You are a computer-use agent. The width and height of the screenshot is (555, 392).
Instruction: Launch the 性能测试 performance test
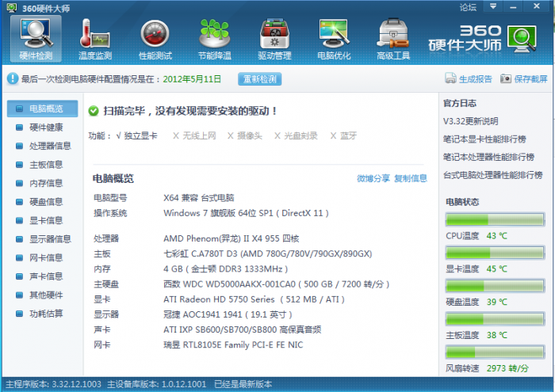155,39
